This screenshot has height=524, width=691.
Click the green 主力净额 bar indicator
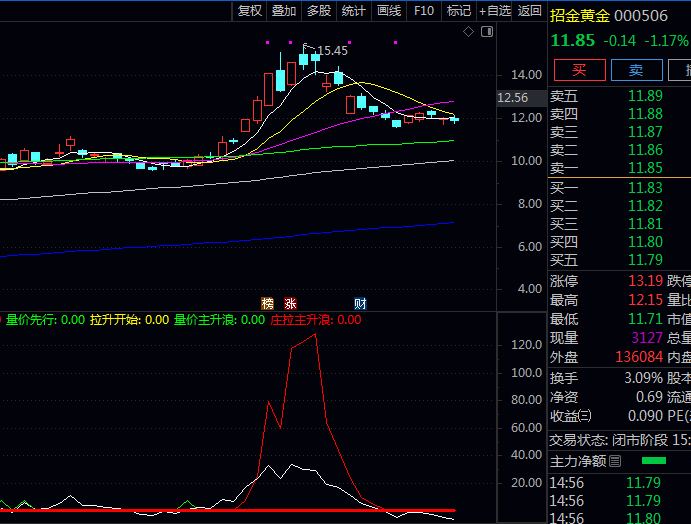653,461
